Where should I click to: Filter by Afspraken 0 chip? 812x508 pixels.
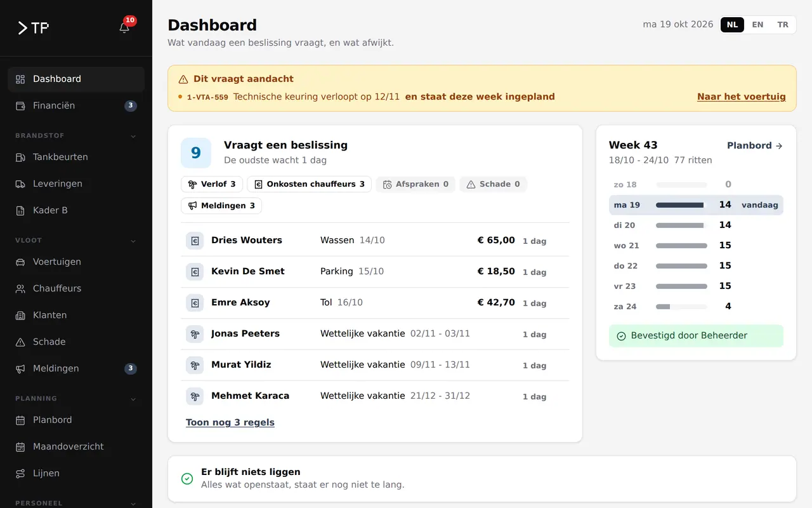pyautogui.click(x=416, y=184)
